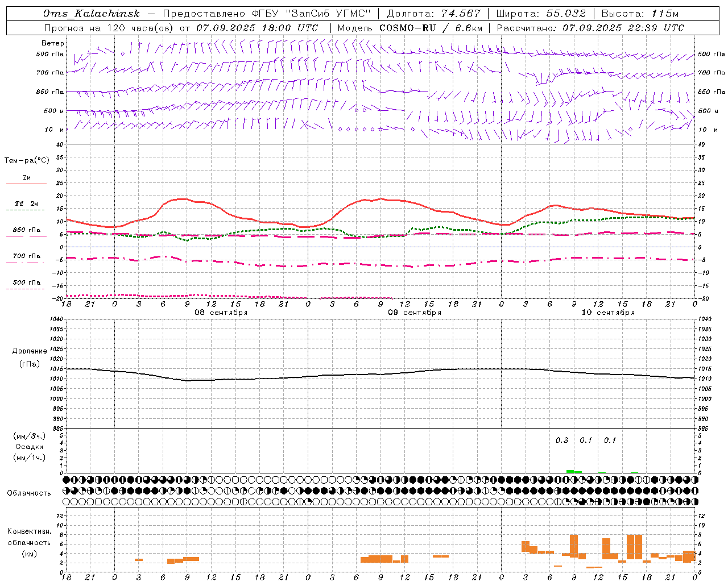Viewport: 728px width, 582px height.
Task: Click the 'Ветер' wind panel label
Action: (53, 43)
